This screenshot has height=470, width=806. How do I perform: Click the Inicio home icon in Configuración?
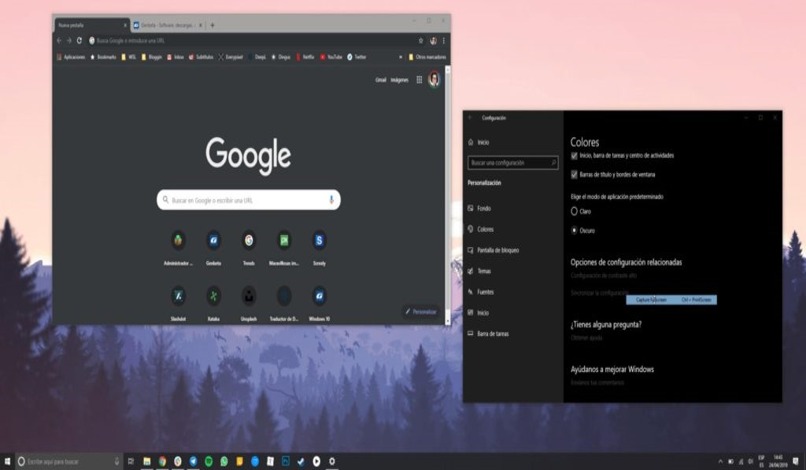(472, 143)
